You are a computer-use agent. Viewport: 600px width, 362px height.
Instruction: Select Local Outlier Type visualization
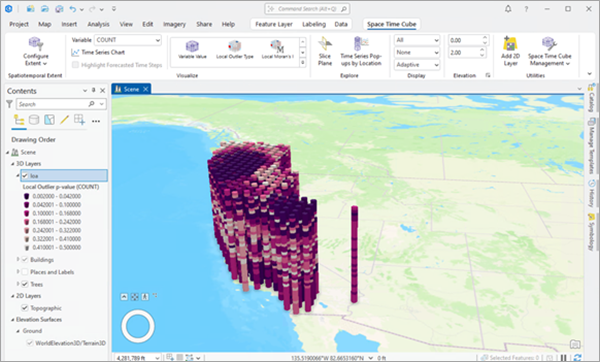(235, 50)
